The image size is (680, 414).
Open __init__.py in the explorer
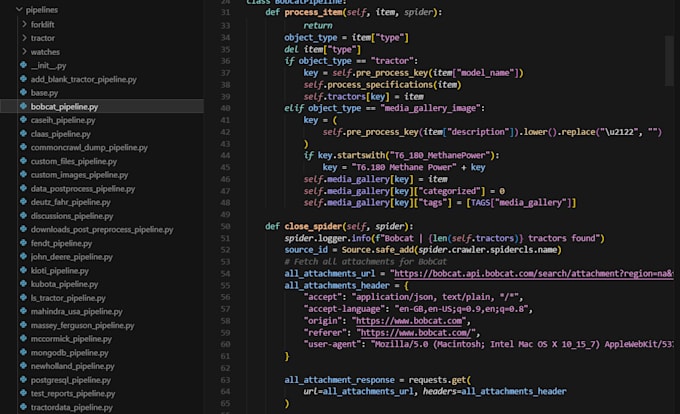[x=48, y=65]
